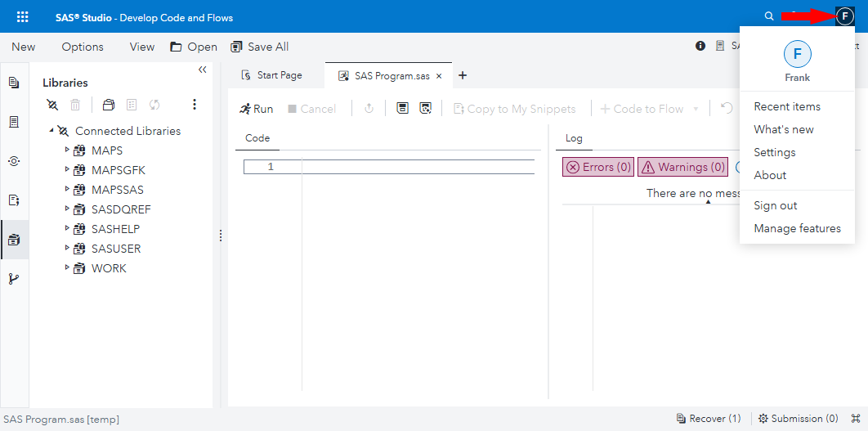
Task: Open the applications menu grid icon
Action: 22,16
